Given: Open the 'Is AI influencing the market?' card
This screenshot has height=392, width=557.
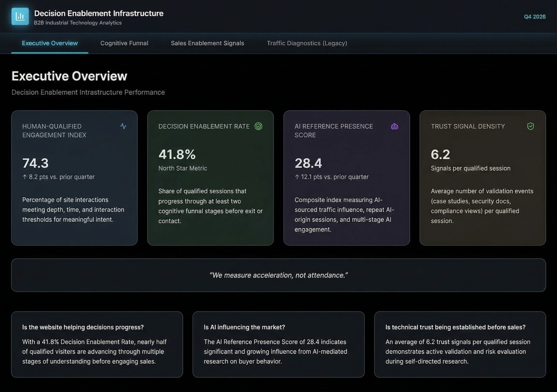Looking at the screenshot, I should point(279,344).
